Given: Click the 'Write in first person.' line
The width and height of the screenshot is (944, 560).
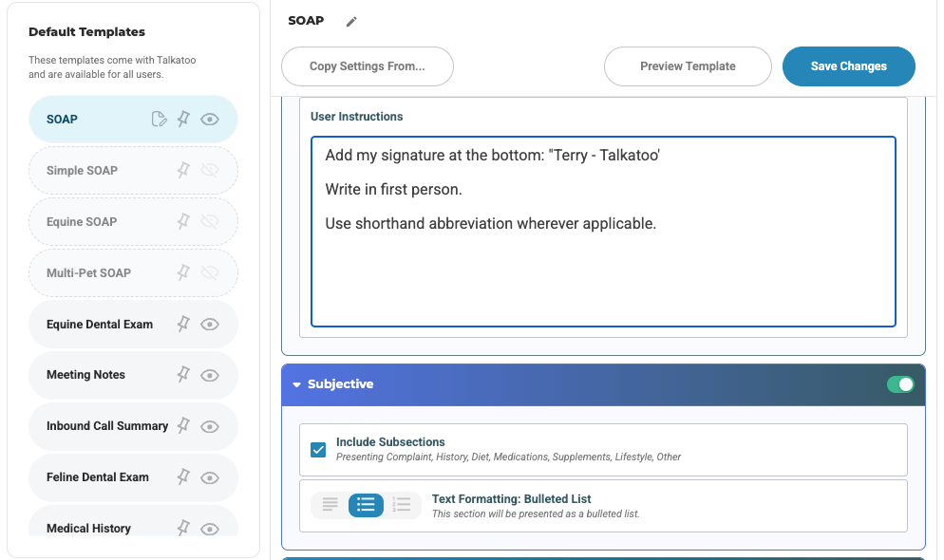Looking at the screenshot, I should pos(394,190).
